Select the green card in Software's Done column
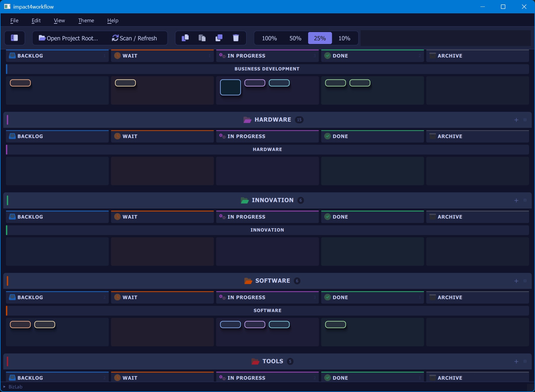 335,324
